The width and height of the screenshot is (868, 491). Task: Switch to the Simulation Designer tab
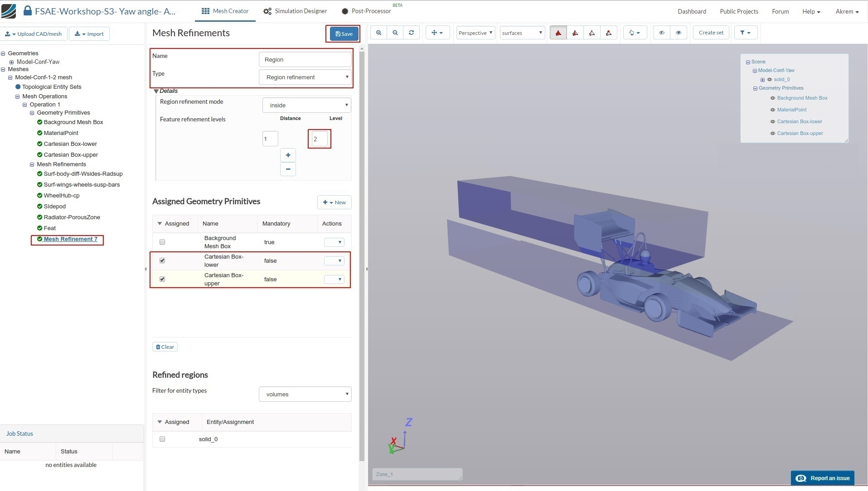(295, 11)
